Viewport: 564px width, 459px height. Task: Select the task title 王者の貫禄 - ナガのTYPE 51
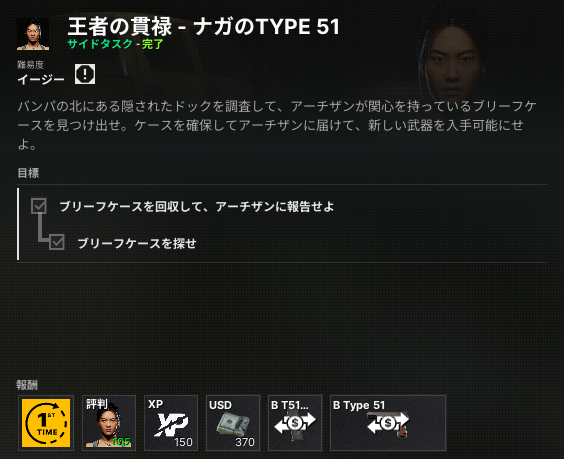coord(204,26)
